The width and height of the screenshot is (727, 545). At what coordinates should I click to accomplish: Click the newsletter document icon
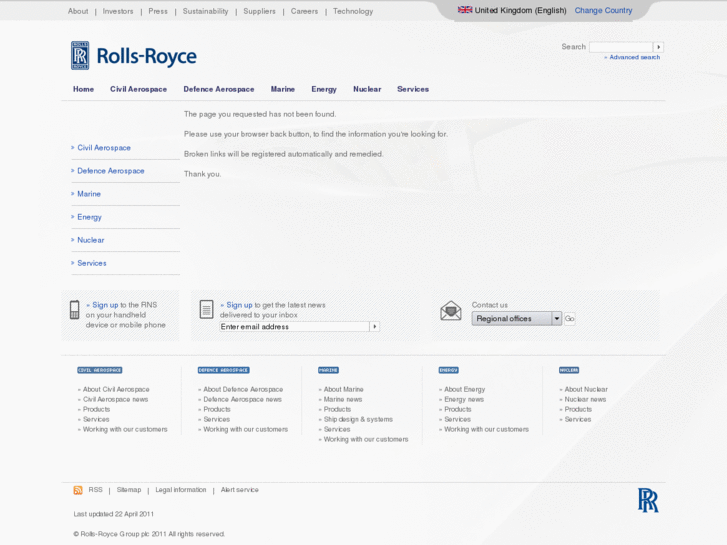pos(206,309)
